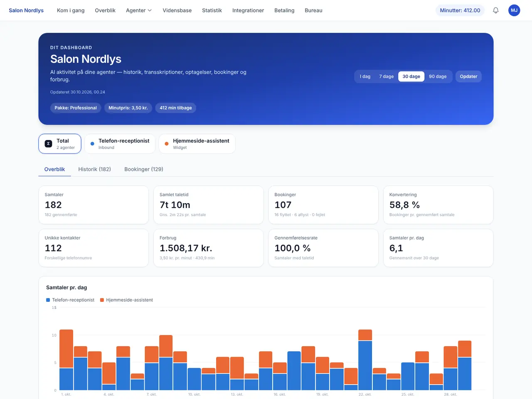Click the Unikke kontakter 112 card
532x399 pixels.
pos(94,248)
